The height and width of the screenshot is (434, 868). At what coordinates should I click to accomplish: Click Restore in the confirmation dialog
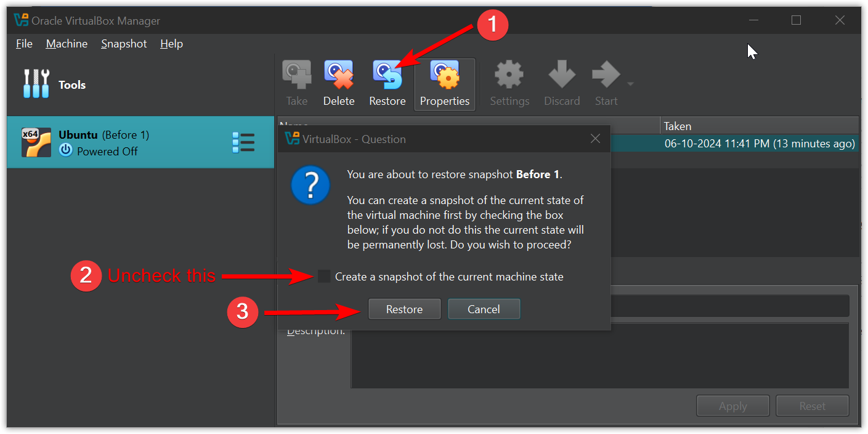click(404, 309)
